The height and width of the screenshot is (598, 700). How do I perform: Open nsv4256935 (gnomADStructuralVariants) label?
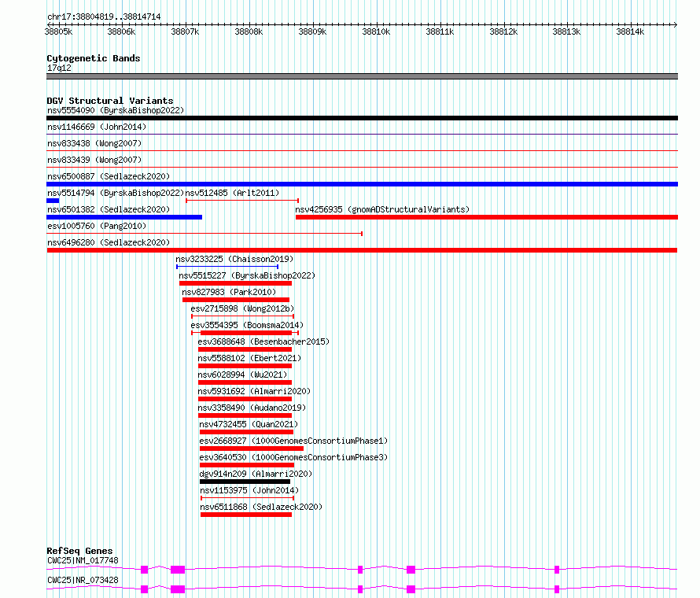click(382, 209)
